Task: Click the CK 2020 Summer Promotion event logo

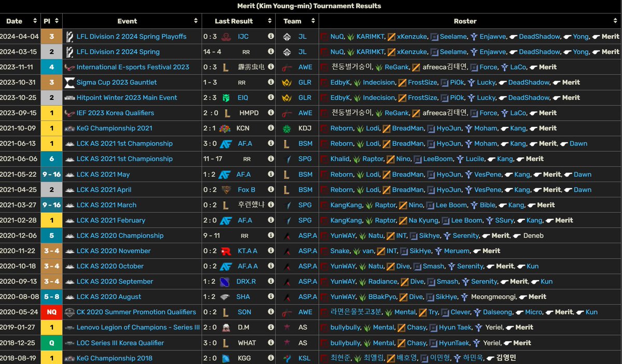Action: (69, 312)
